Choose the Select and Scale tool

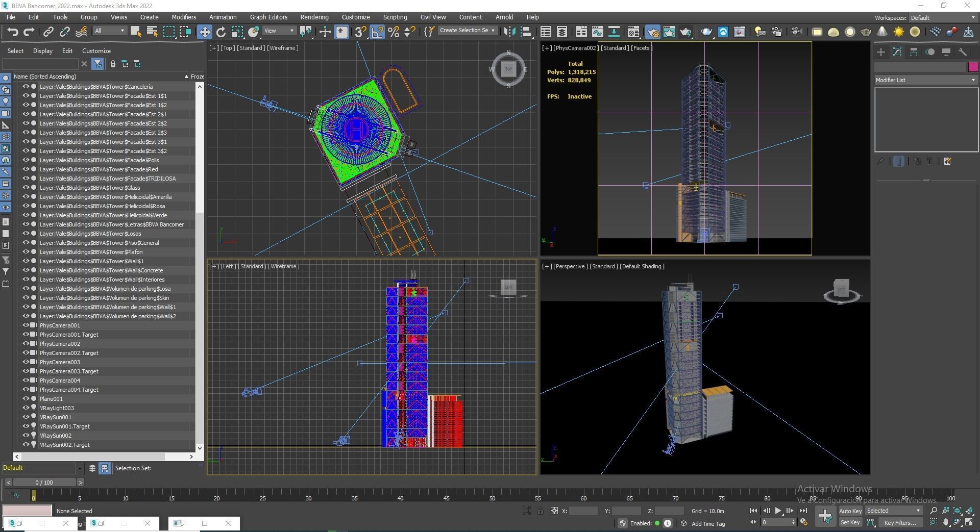point(237,32)
